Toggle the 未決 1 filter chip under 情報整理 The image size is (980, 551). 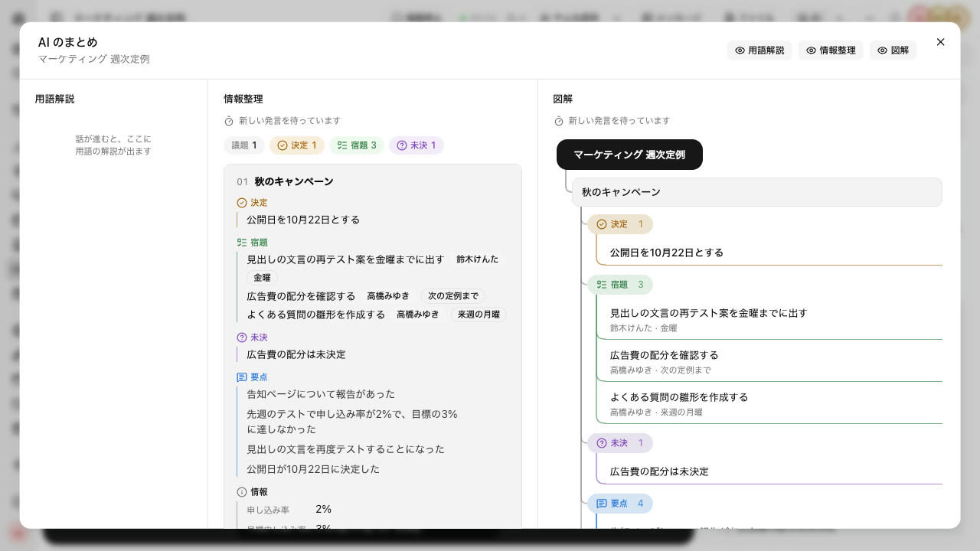(x=416, y=145)
